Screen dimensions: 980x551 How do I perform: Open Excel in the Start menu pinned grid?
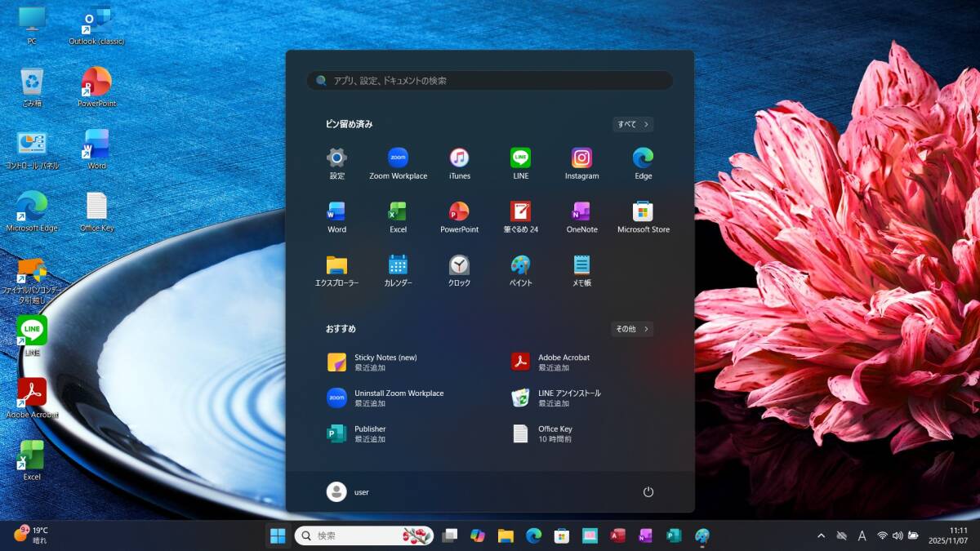point(398,218)
